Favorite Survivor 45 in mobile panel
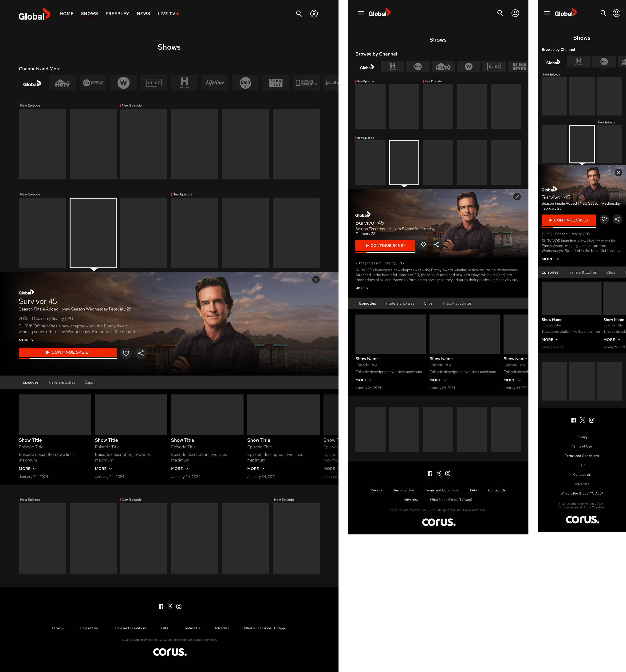This screenshot has width=626, height=672. click(x=604, y=219)
